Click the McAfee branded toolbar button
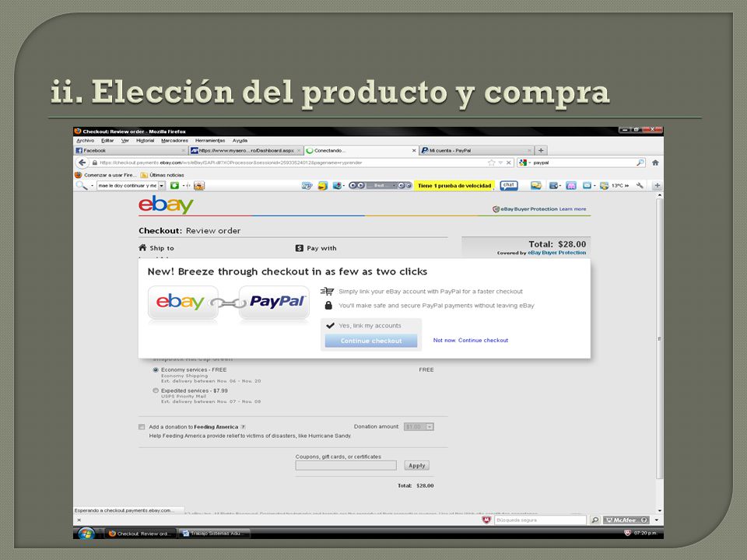This screenshot has width=747, height=560. point(626,520)
